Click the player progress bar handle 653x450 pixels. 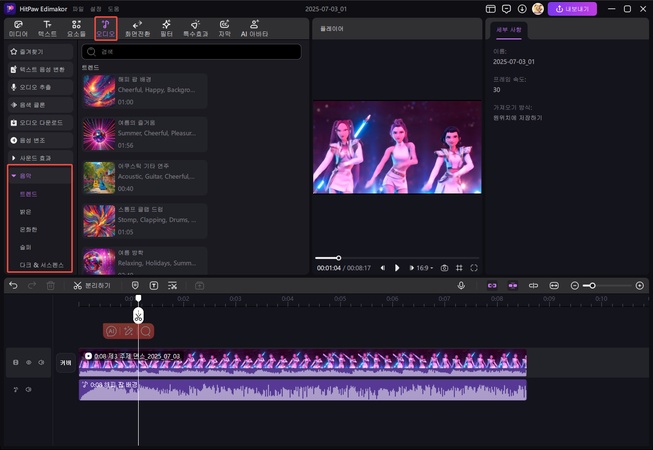(x=339, y=258)
